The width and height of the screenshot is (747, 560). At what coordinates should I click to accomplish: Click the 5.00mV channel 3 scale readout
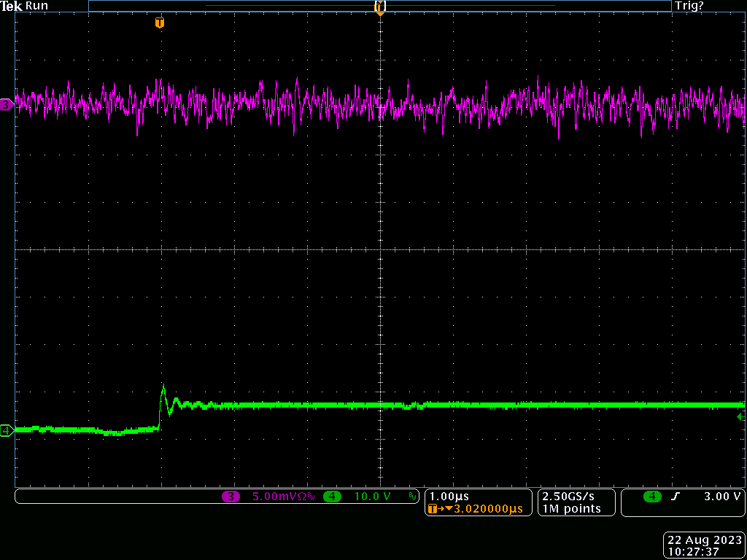(282, 497)
